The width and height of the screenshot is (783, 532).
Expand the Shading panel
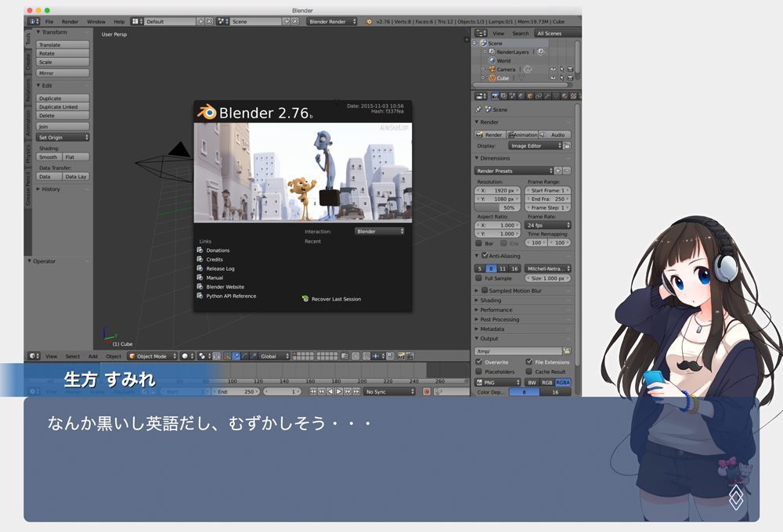[490, 300]
